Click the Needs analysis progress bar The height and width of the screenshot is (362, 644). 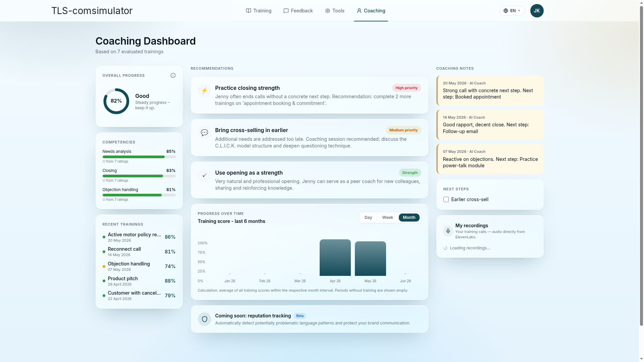tap(139, 157)
